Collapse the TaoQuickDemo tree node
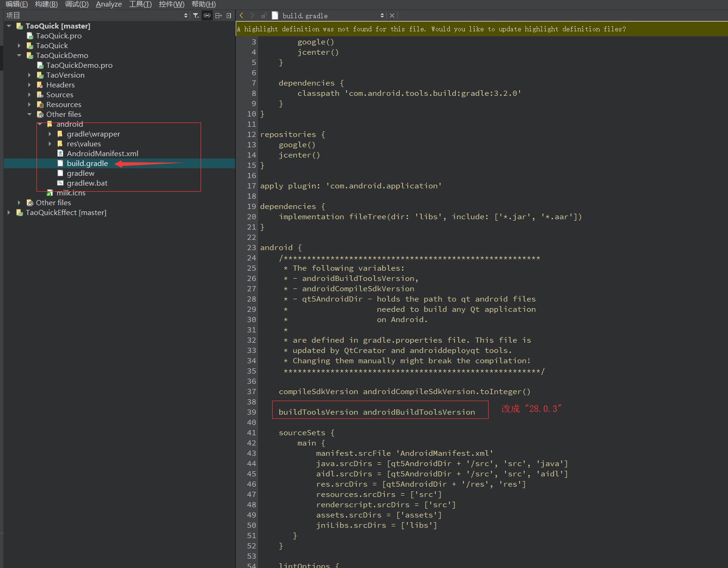Screen dimensions: 728x568 (19, 55)
